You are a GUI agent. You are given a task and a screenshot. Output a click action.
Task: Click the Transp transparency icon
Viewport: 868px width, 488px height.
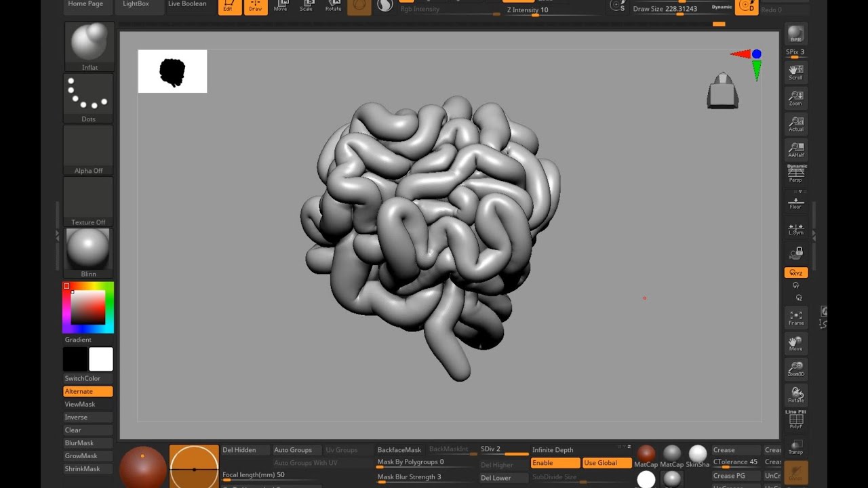(x=795, y=447)
